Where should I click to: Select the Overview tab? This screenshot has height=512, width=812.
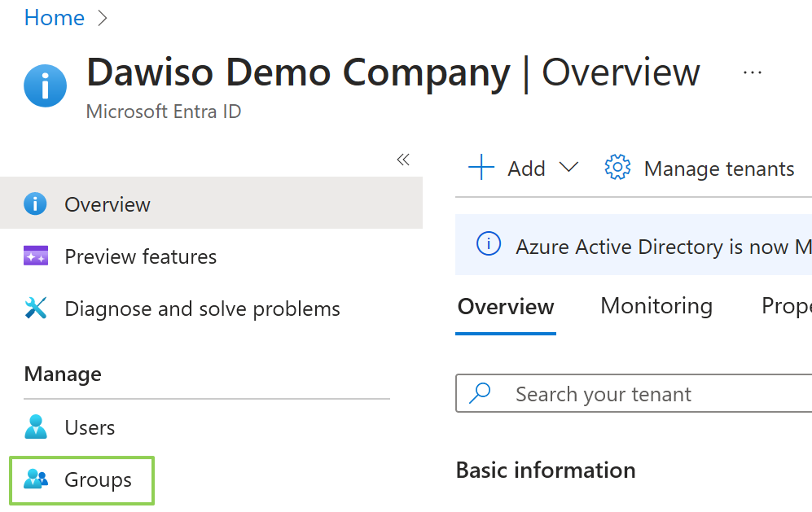point(505,307)
